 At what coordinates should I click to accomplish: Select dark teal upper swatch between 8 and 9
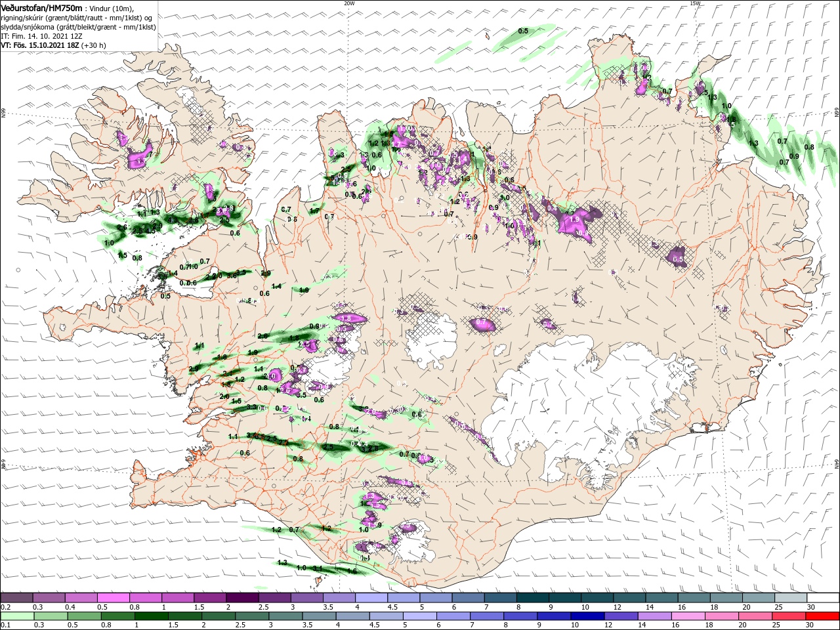[533, 598]
